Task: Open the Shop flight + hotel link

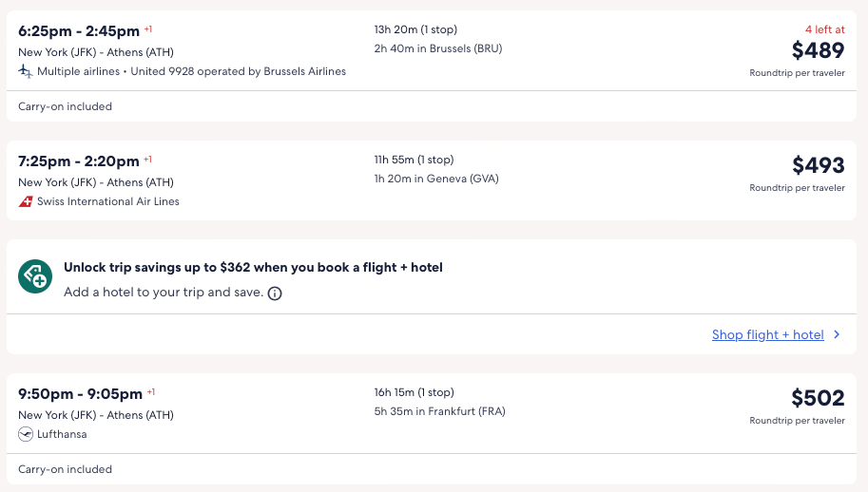Action: pos(767,334)
